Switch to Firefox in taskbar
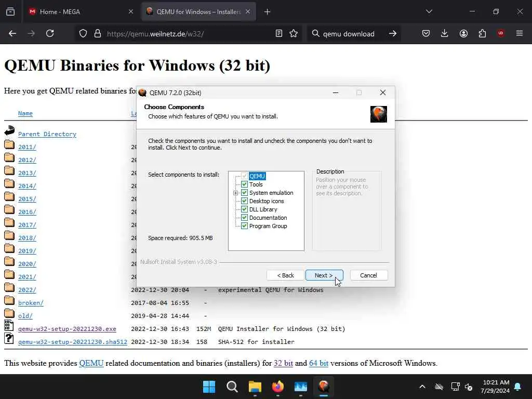Screen dimensions: 532x399 (278, 387)
